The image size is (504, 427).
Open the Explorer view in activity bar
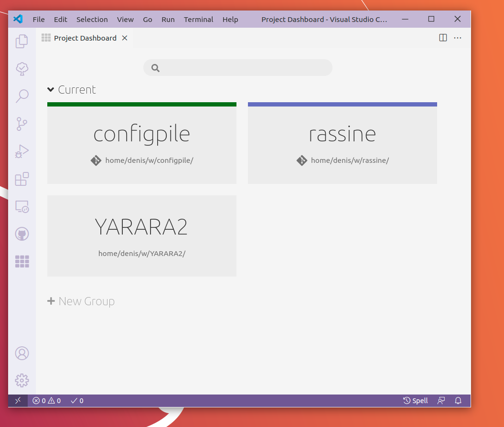click(x=22, y=41)
